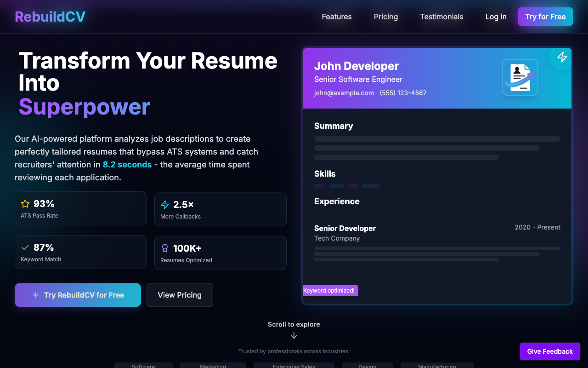Screen dimensions: 588x368
Task: Click the lightning icon beside 2.5×
Action: pyautogui.click(x=165, y=205)
